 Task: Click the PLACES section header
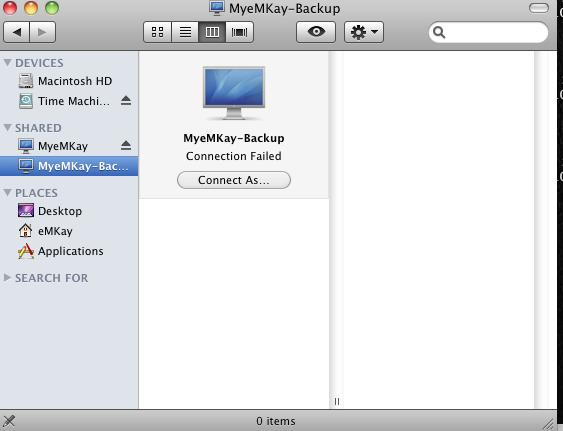pos(36,193)
